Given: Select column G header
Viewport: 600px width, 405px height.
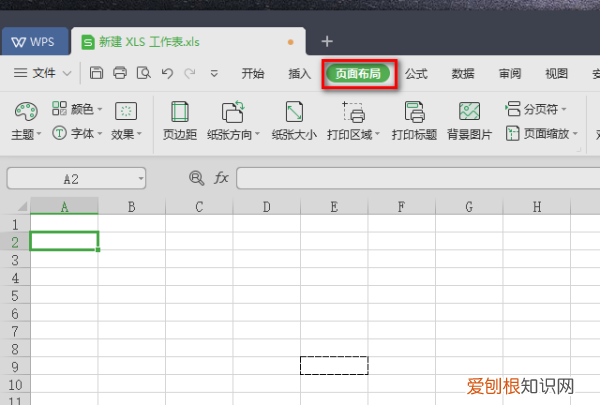Looking at the screenshot, I should pos(469,206).
